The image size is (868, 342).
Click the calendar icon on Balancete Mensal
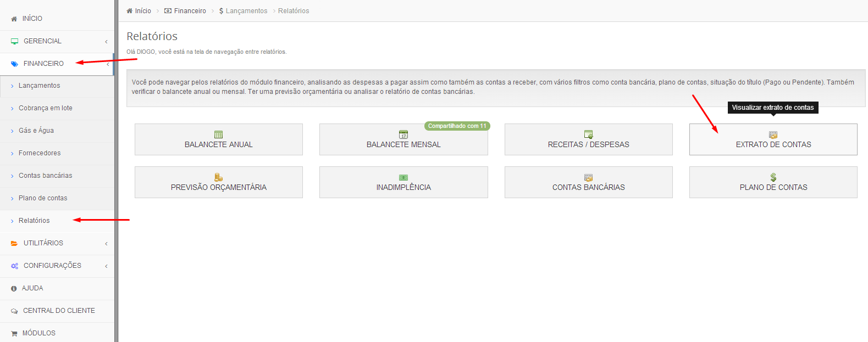pyautogui.click(x=403, y=134)
